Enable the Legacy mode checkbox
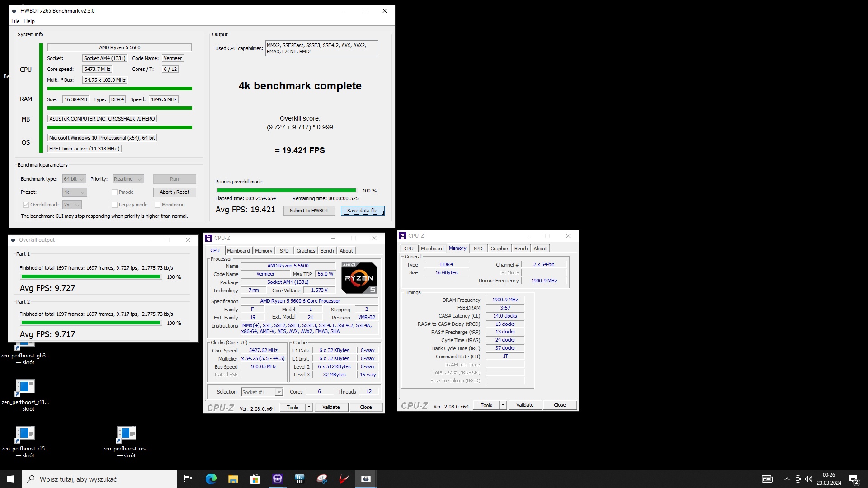Screen dimensions: 868x488 coord(114,205)
